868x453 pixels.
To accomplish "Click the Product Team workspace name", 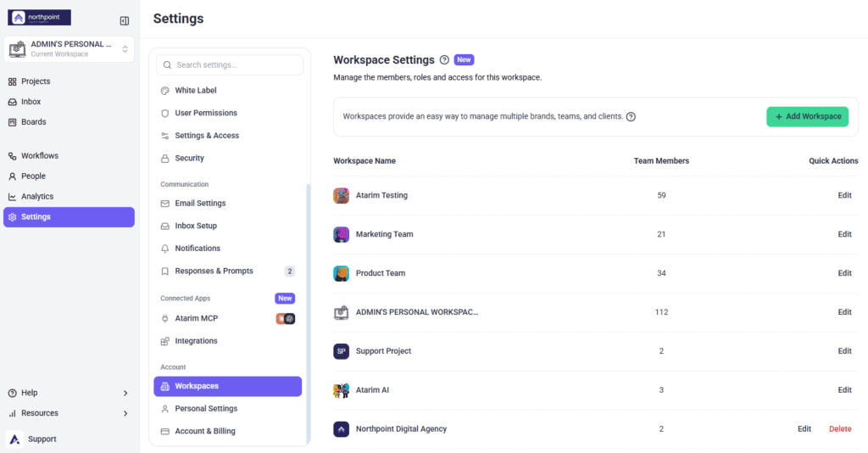I will [x=381, y=273].
